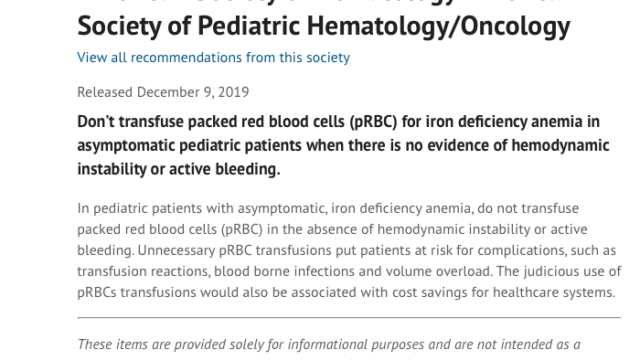The width and height of the screenshot is (640, 360).
Task: Click (pRBC) in the bold recommendation
Action: [x=373, y=122]
